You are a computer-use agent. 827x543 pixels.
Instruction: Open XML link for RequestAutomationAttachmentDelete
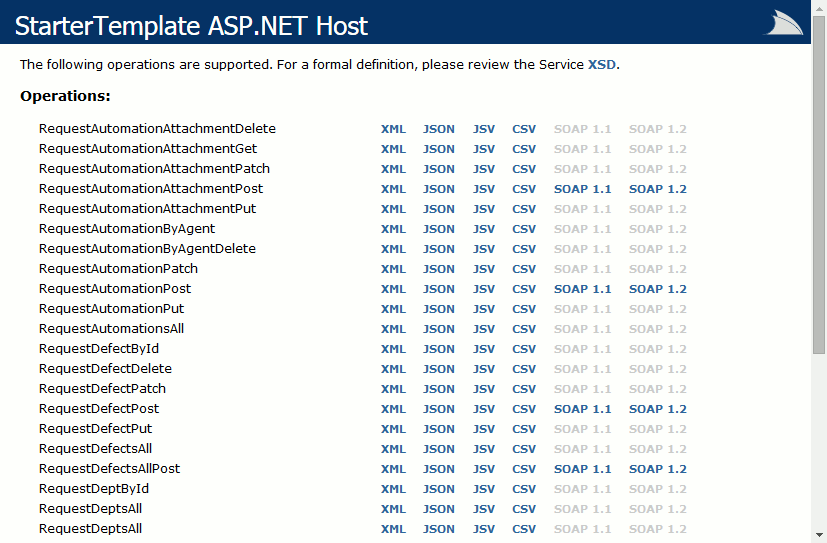(x=393, y=129)
